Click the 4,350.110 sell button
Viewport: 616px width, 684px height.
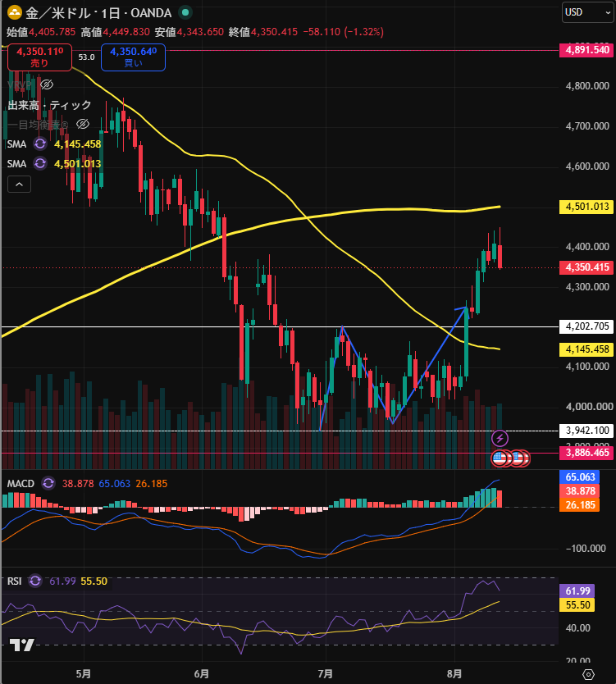tap(39, 57)
